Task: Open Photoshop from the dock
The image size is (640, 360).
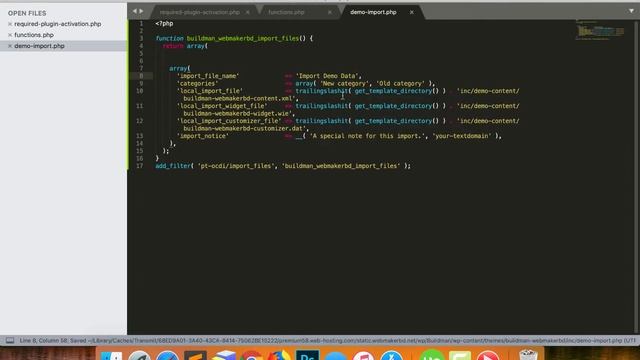Action: point(307,356)
